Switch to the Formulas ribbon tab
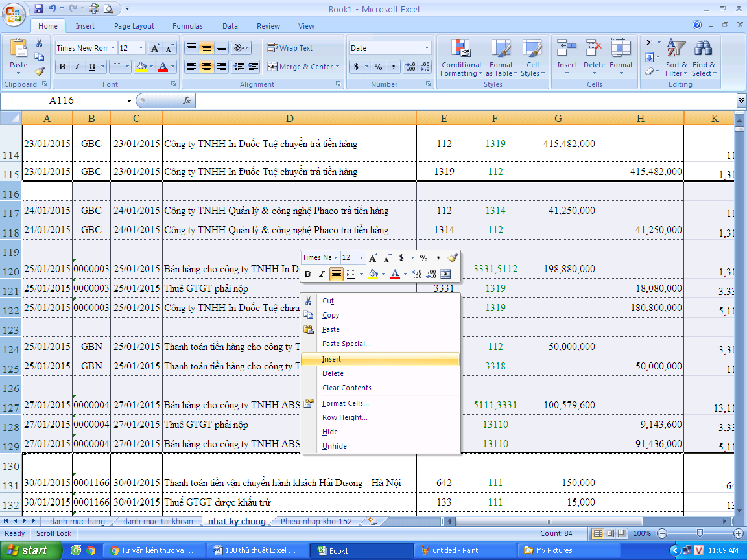Image resolution: width=747 pixels, height=560 pixels. [x=187, y=26]
